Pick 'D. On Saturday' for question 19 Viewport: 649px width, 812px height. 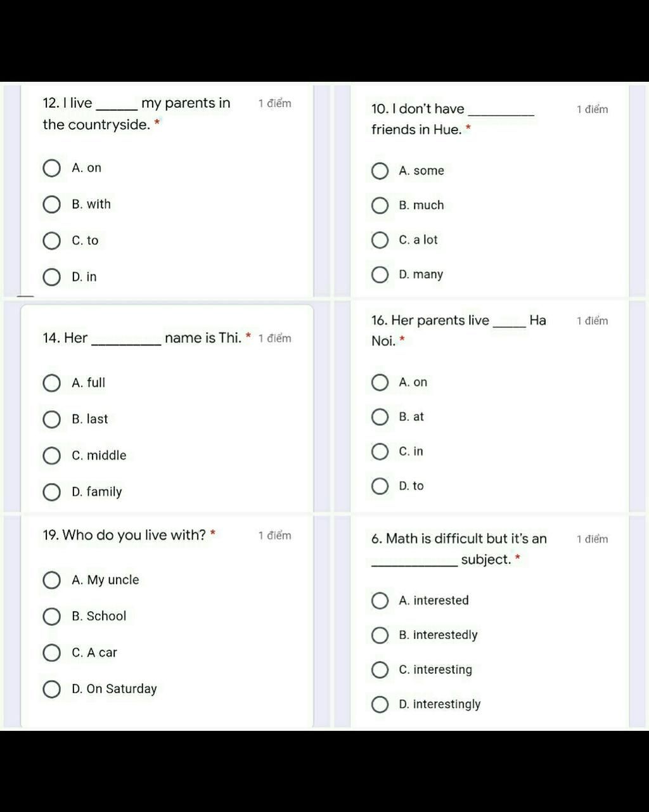coord(51,689)
